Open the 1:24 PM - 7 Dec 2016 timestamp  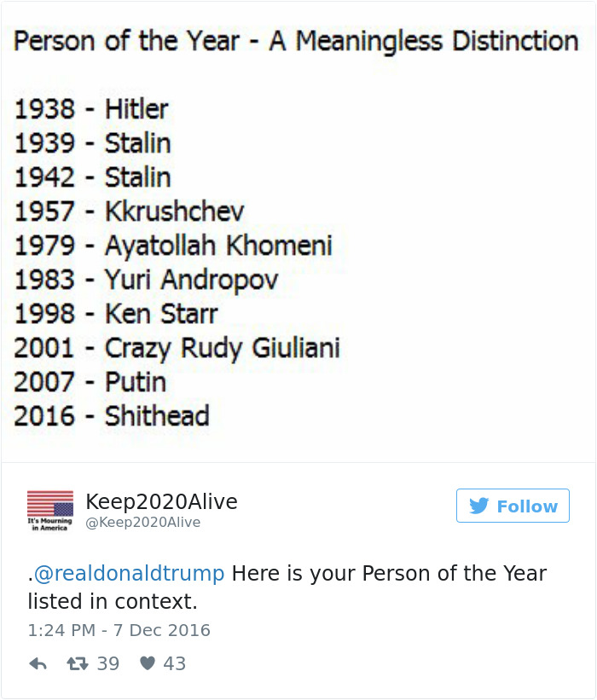pos(119,631)
